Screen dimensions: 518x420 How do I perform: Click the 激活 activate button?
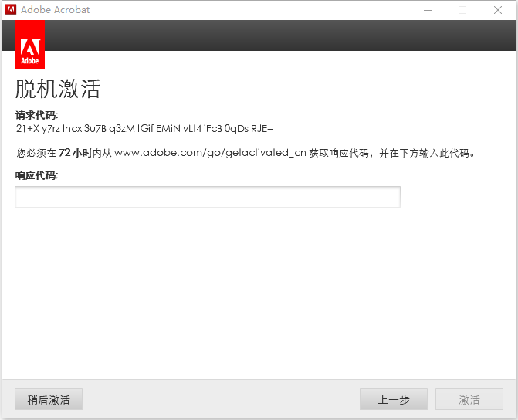[x=469, y=399]
